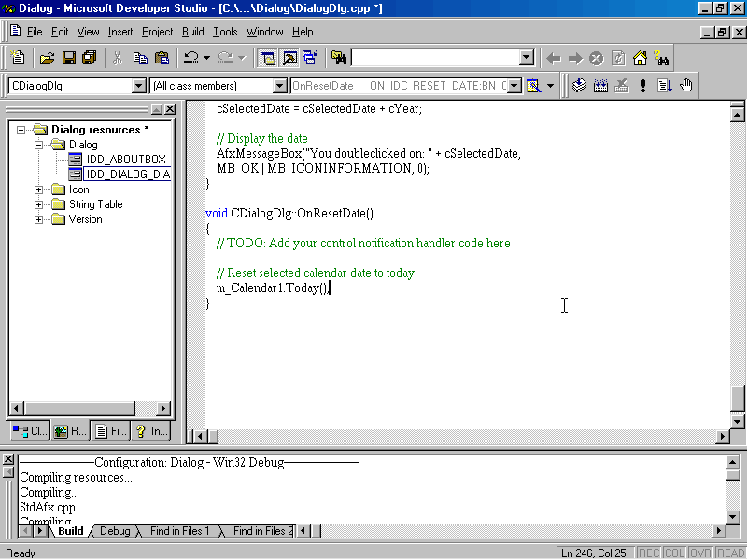This screenshot has height=560, width=747.
Task: Click the Execute Program exclamation icon
Action: (643, 86)
